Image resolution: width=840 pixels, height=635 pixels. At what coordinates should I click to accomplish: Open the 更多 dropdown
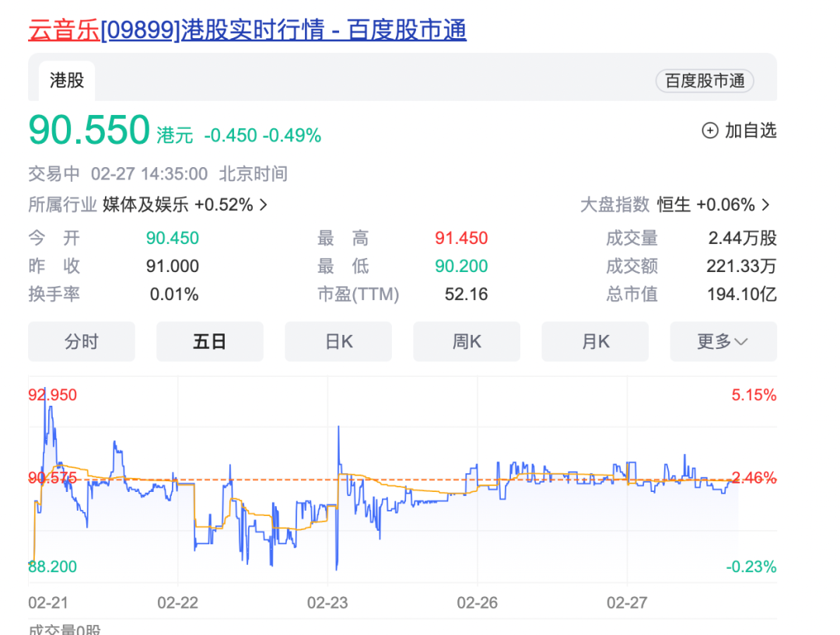[723, 341]
